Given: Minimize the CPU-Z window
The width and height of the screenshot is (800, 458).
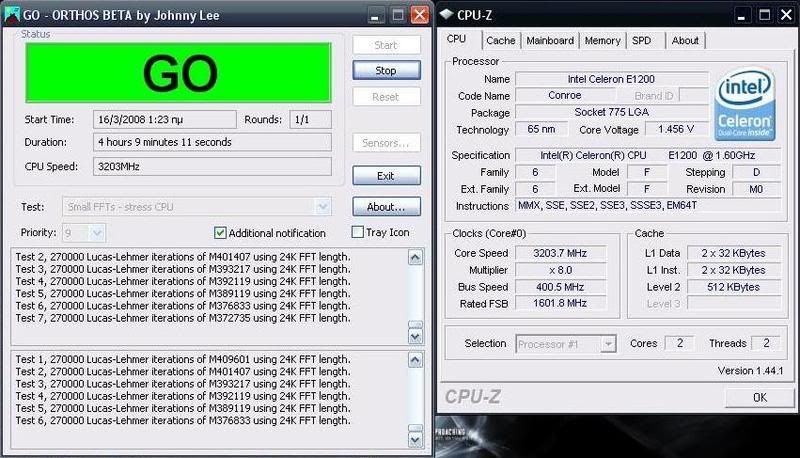Looking at the screenshot, I should [742, 15].
